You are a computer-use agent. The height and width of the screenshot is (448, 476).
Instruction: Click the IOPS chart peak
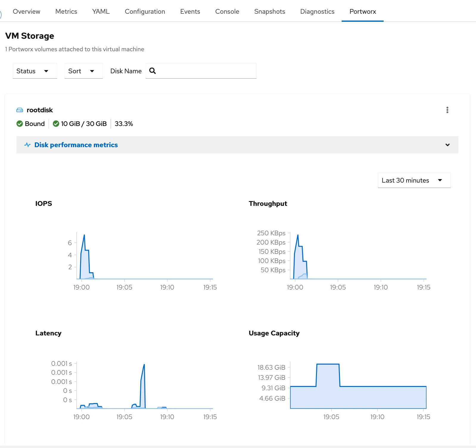tap(84, 235)
